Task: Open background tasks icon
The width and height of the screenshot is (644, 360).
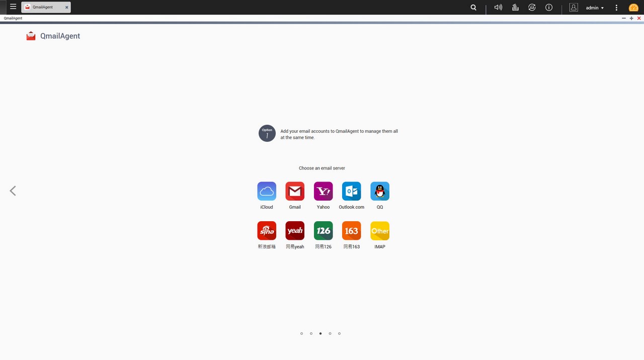Action: click(515, 8)
